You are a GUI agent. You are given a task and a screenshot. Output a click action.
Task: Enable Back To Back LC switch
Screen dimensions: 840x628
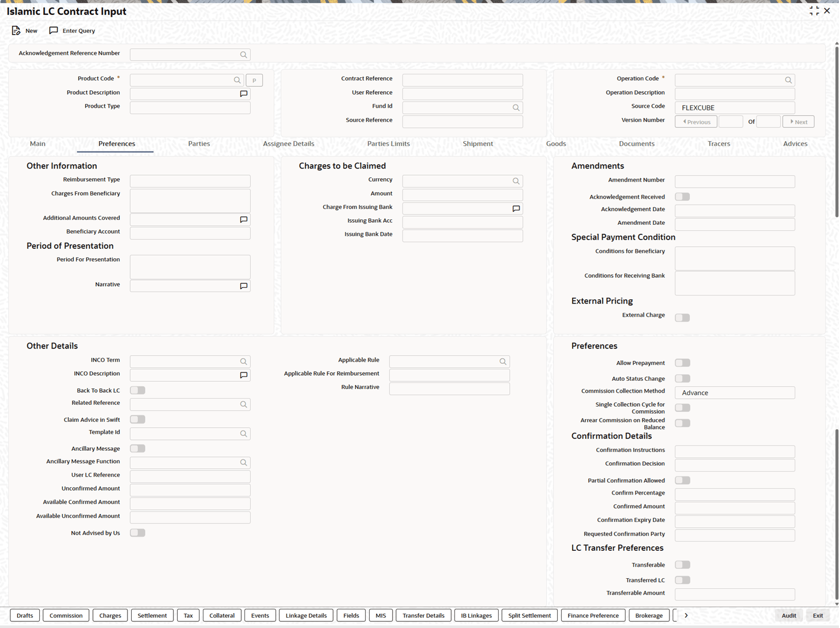tap(137, 390)
